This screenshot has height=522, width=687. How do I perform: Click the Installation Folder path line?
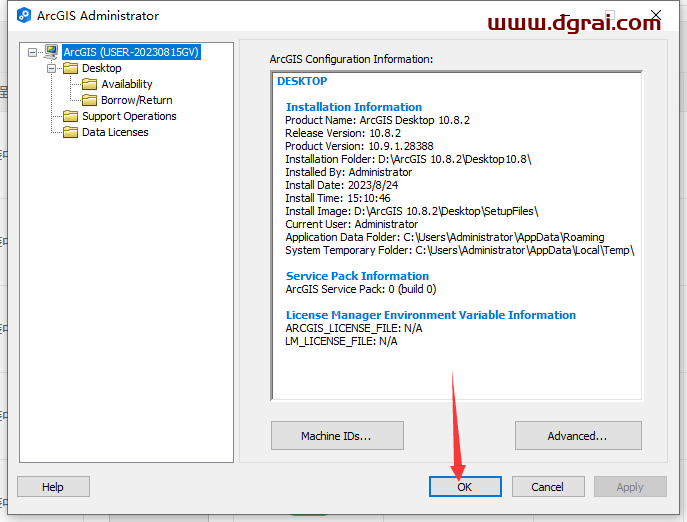pyautogui.click(x=408, y=159)
